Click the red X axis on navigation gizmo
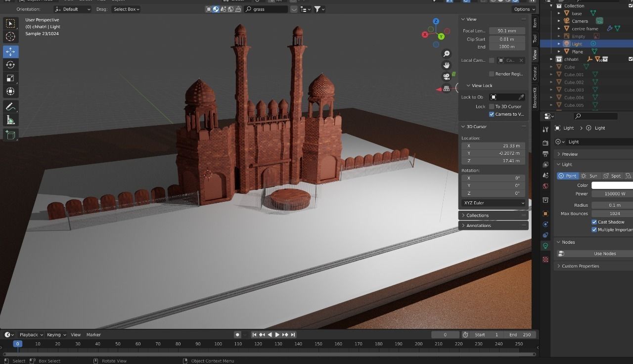The width and height of the screenshot is (633, 364). [425, 34]
